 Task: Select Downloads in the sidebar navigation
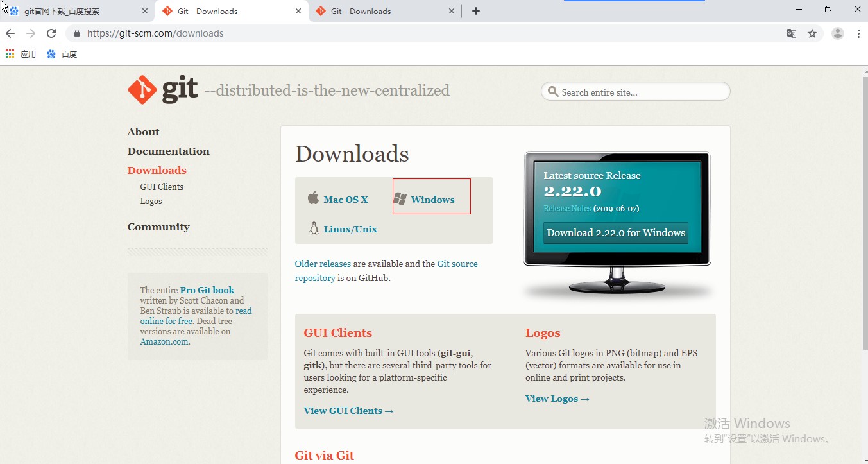(157, 170)
